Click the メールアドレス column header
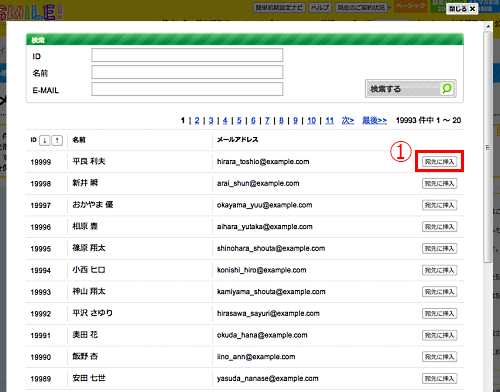 point(238,140)
